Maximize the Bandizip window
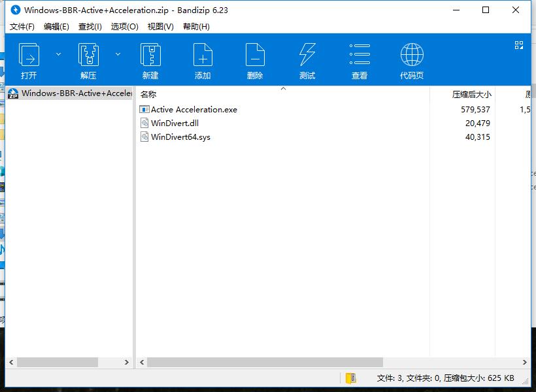The width and height of the screenshot is (536, 392). click(x=486, y=10)
